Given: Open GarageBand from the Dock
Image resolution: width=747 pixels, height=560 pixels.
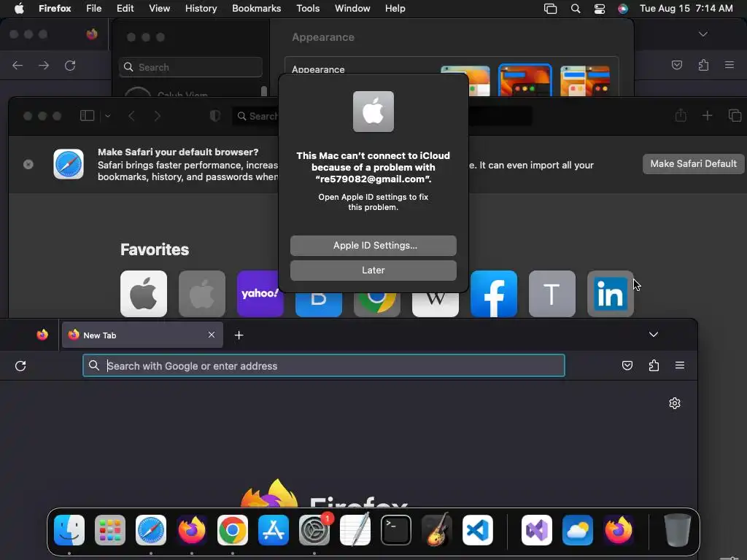Looking at the screenshot, I should pyautogui.click(x=437, y=529).
